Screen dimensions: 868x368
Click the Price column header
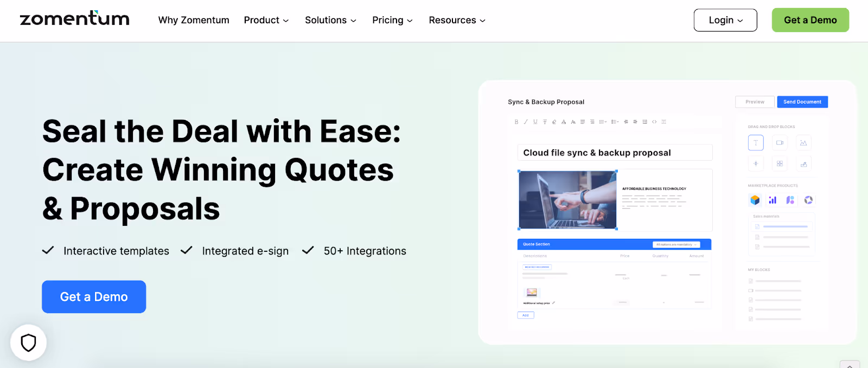(x=625, y=256)
